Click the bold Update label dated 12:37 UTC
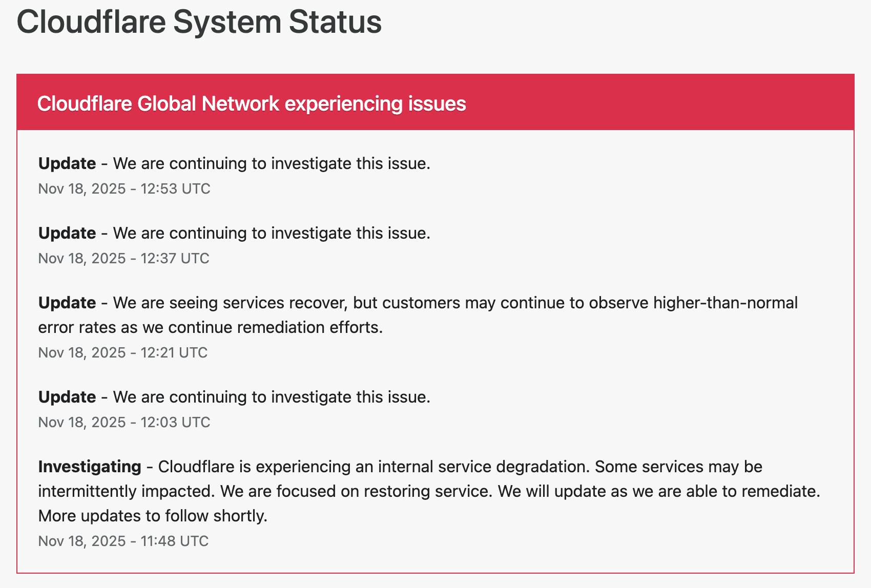 click(67, 233)
